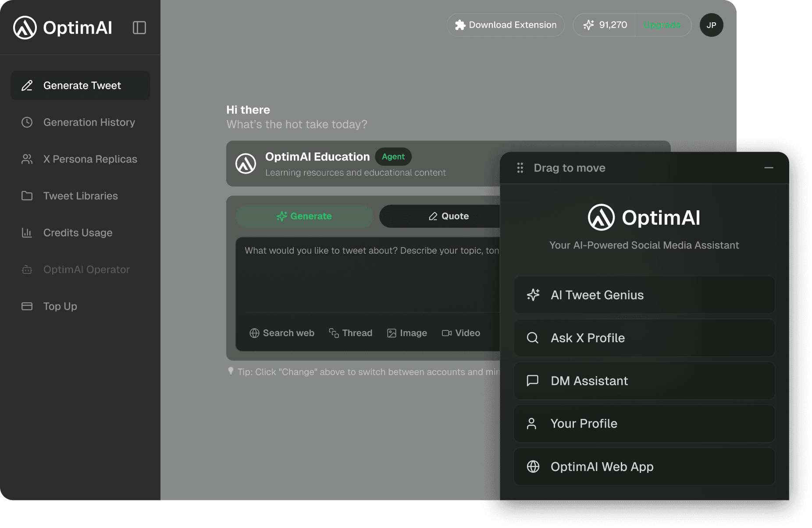
Task: Open the JP user avatar menu
Action: tap(711, 25)
